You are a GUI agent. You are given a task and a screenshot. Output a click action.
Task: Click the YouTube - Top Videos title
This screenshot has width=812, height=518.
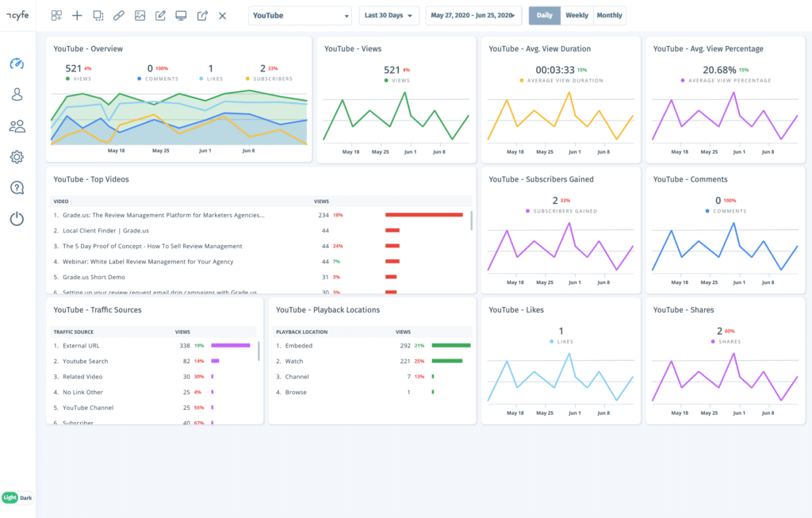click(x=91, y=179)
